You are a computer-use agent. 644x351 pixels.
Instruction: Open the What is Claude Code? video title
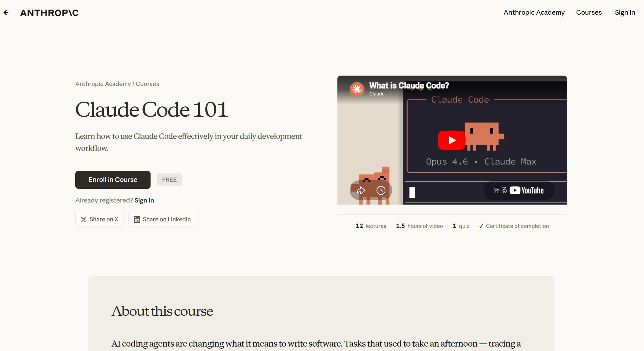[x=409, y=86]
